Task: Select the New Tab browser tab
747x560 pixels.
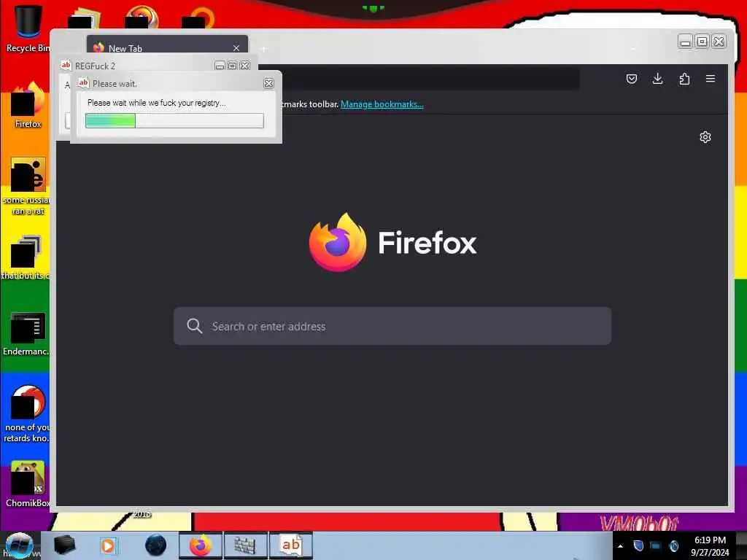Action: (x=167, y=44)
